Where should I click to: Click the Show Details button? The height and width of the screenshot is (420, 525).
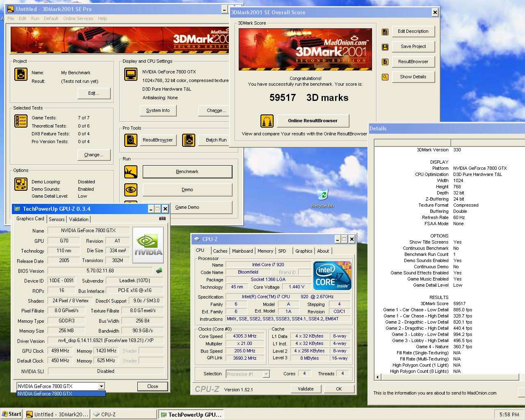point(413,77)
